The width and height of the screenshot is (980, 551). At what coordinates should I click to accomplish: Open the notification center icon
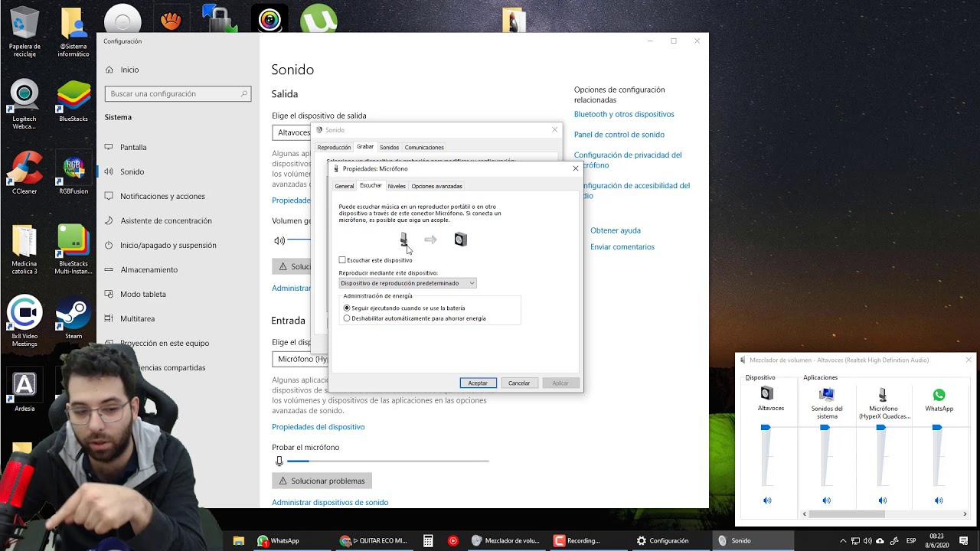(964, 540)
